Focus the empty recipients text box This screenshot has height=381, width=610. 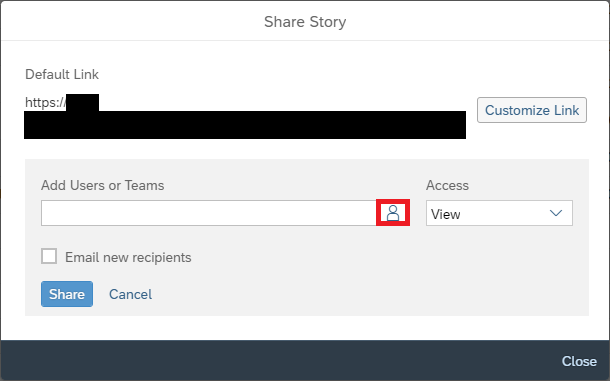pos(209,213)
